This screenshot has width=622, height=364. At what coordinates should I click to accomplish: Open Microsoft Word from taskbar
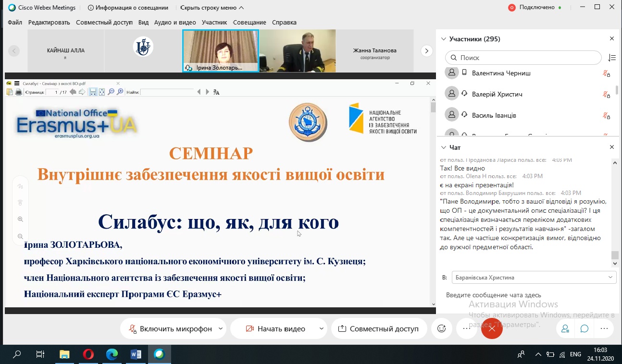(136, 355)
